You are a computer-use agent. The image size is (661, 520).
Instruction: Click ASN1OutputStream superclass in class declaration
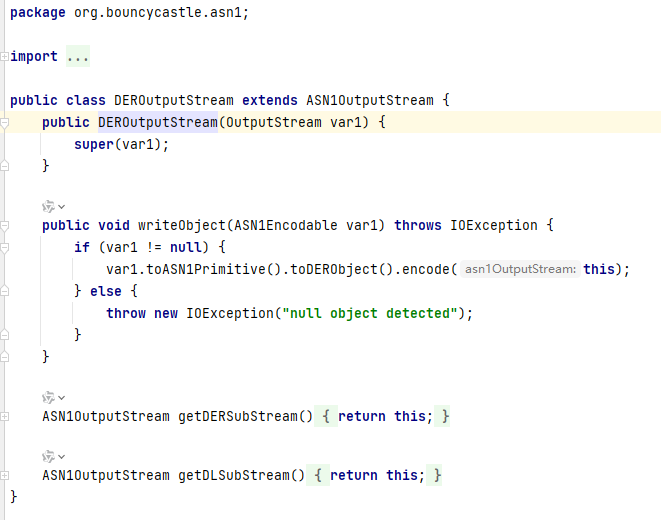click(x=370, y=101)
